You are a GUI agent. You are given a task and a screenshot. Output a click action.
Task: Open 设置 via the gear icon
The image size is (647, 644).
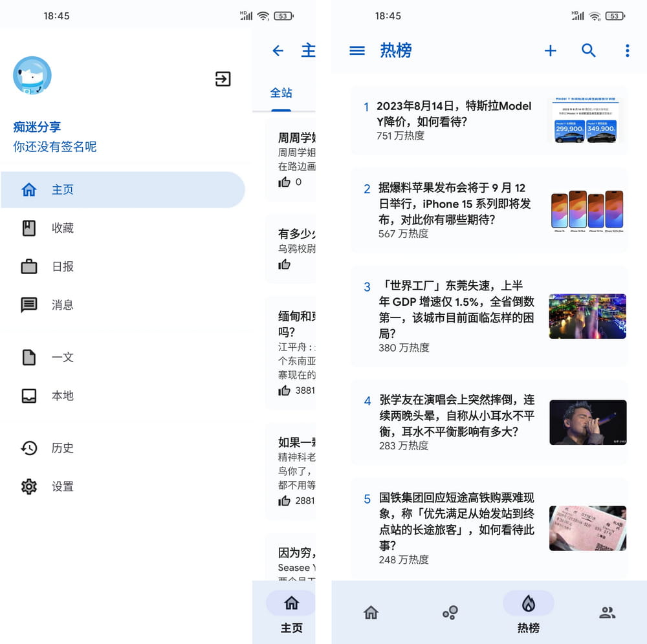point(28,486)
